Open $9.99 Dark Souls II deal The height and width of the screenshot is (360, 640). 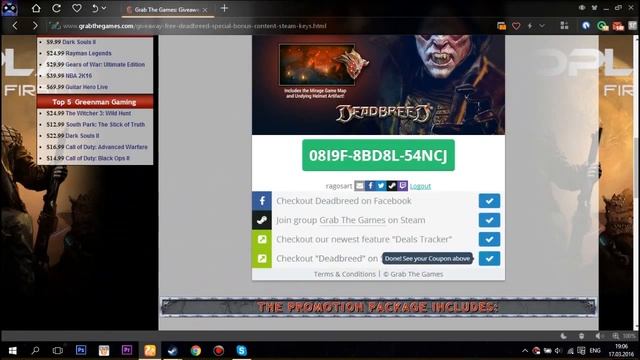pos(71,42)
